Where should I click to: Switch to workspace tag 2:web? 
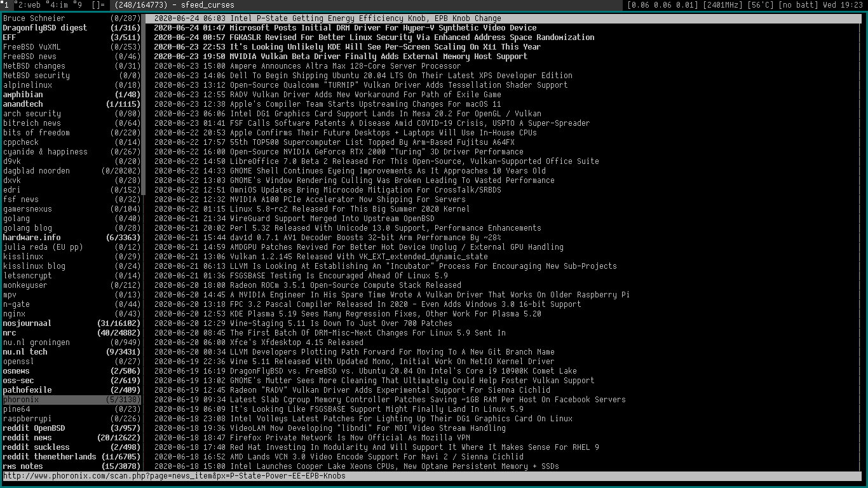click(27, 5)
